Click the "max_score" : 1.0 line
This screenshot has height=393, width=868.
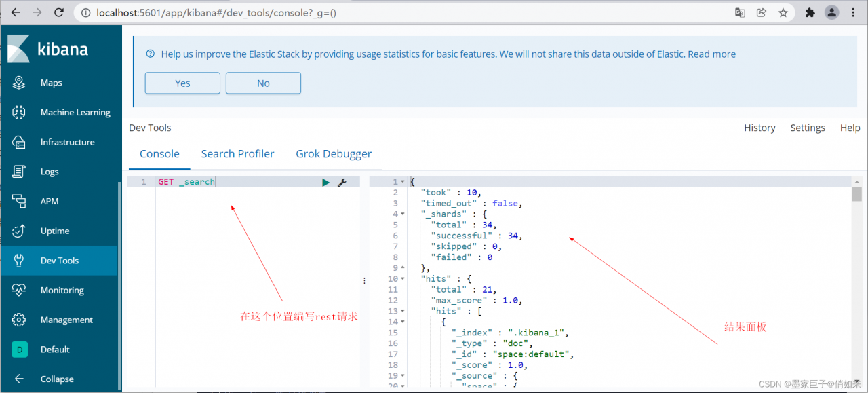477,301
